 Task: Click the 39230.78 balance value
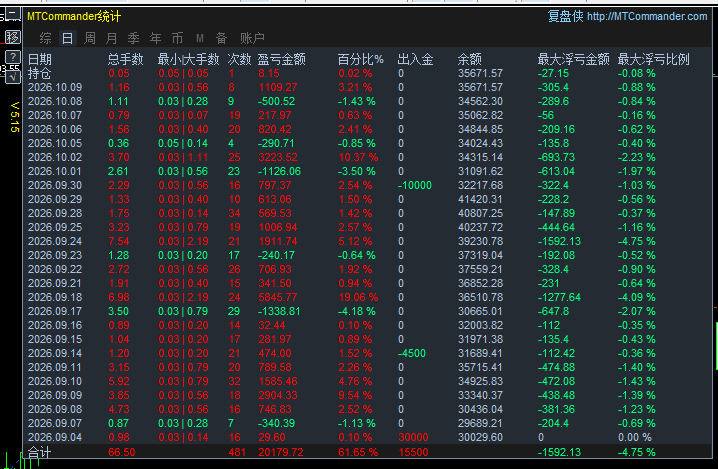pos(480,241)
